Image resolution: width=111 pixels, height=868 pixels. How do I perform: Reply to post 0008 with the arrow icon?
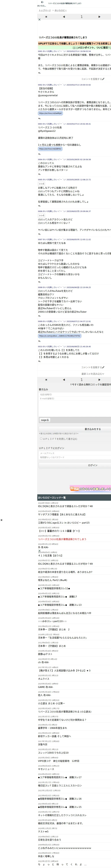pyautogui.click(x=39, y=316)
